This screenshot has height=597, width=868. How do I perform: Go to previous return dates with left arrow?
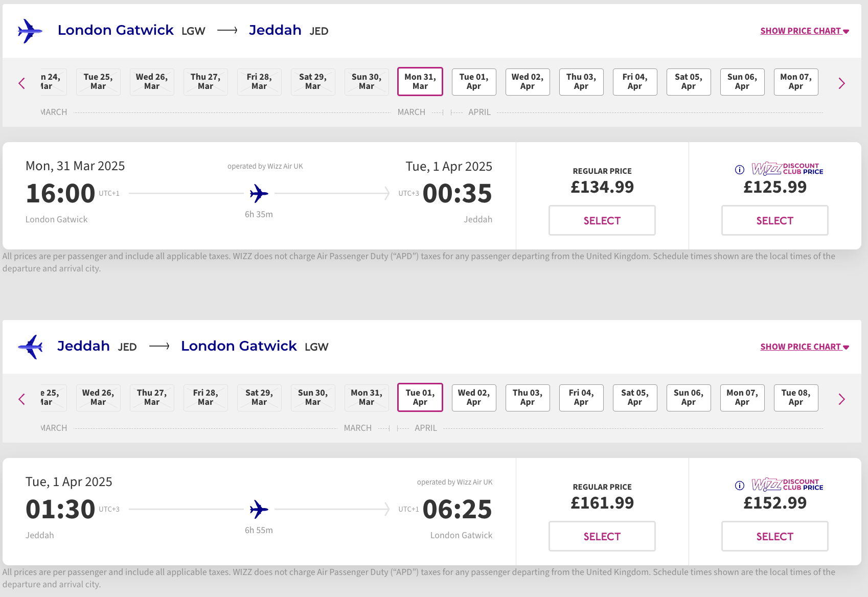point(21,399)
